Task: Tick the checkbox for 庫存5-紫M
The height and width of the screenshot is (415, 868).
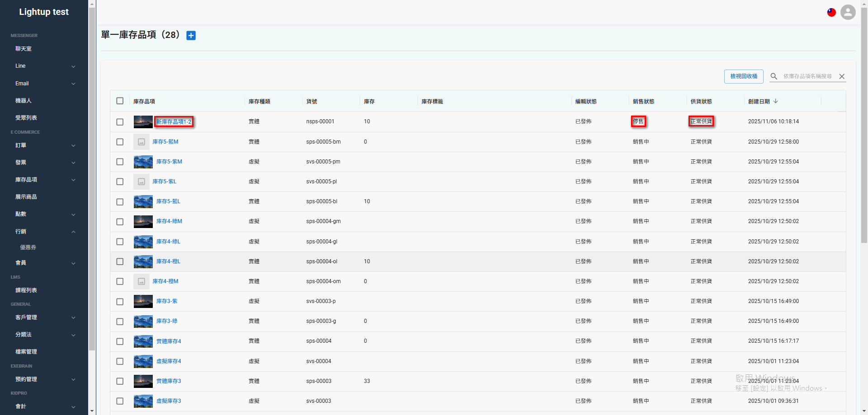Action: pos(120,162)
